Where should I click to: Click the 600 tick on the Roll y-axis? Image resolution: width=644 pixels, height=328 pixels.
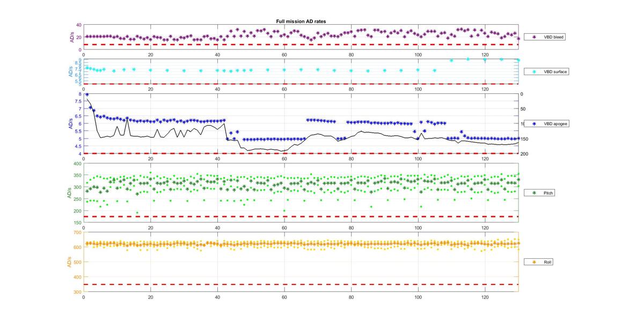pos(78,247)
